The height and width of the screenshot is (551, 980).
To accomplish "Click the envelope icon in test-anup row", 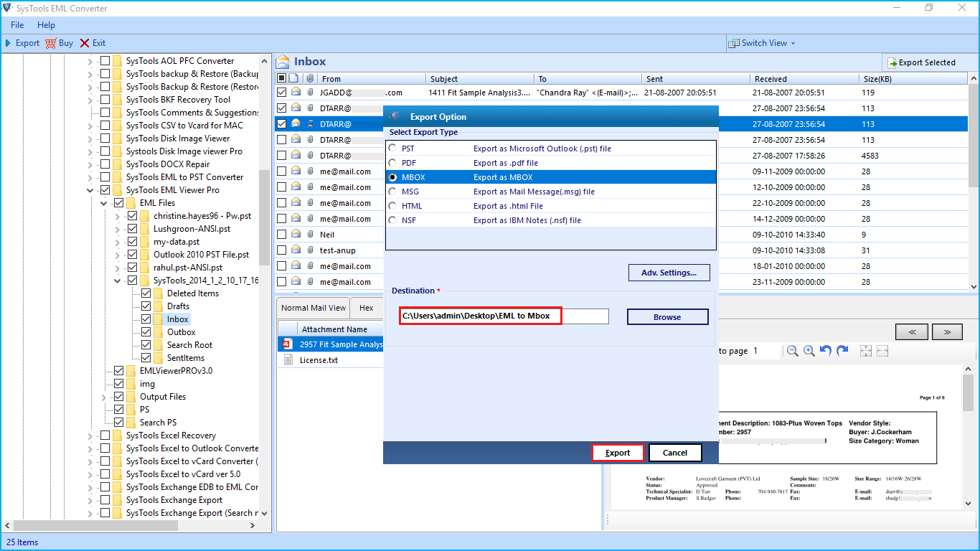I will [296, 250].
